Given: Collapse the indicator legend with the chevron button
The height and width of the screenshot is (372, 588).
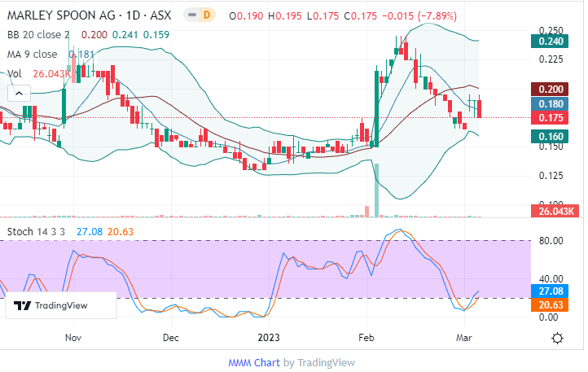Looking at the screenshot, I should click(14, 94).
